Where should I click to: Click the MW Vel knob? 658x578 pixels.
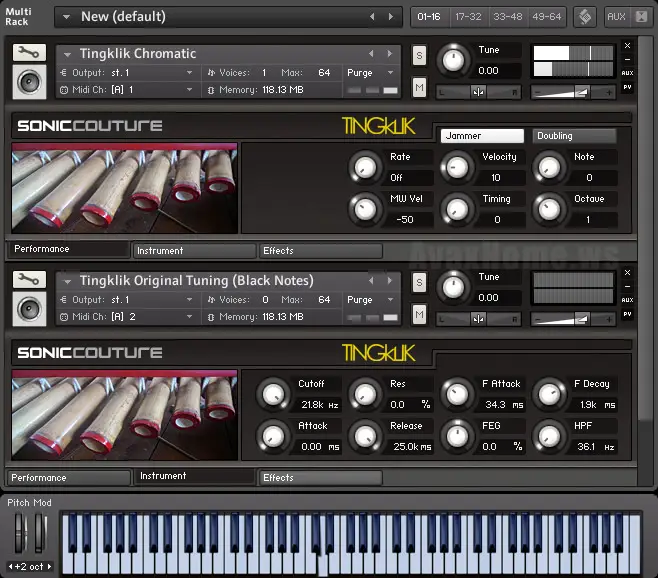point(365,209)
